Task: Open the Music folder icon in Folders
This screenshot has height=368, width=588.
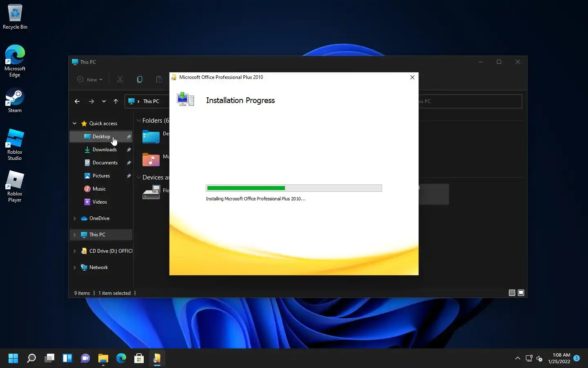Action: pos(151,159)
